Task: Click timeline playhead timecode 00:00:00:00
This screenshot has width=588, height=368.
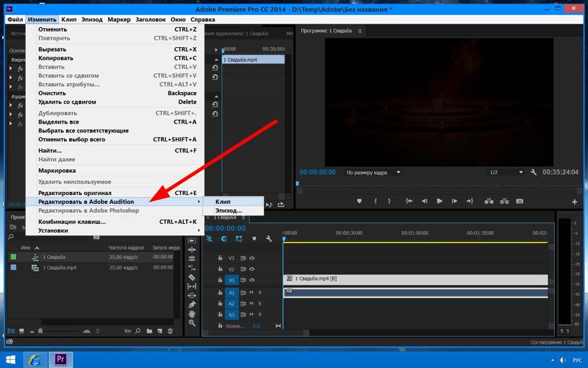Action: 226,228
